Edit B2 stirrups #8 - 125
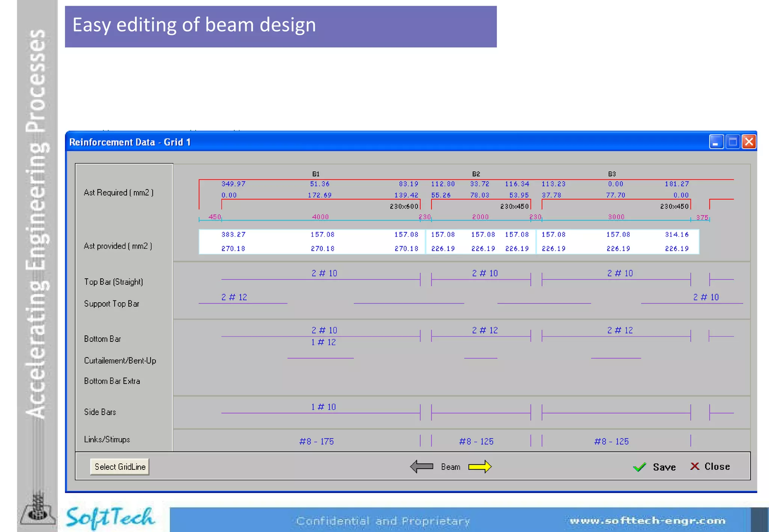Image resolution: width=769 pixels, height=532 pixels. coord(476,442)
